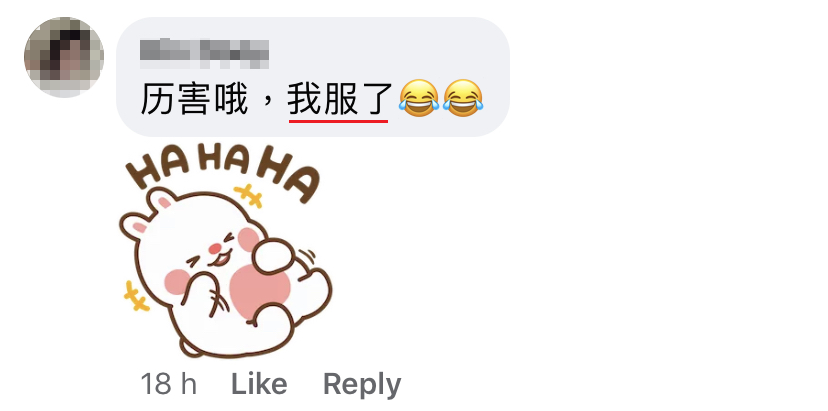Click the yellow sparkle below the HA text
The image size is (828, 411).
tap(249, 195)
